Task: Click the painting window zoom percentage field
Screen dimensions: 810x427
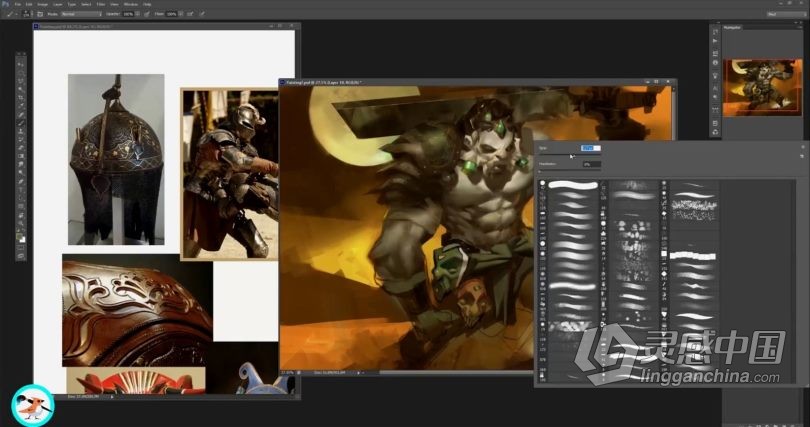Action: coord(287,372)
